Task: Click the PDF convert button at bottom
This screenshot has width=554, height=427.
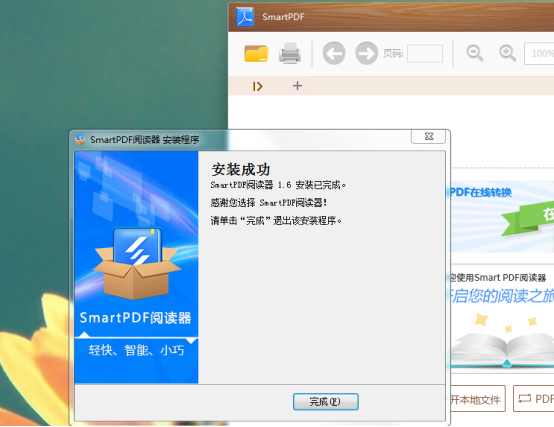Action: 534,399
